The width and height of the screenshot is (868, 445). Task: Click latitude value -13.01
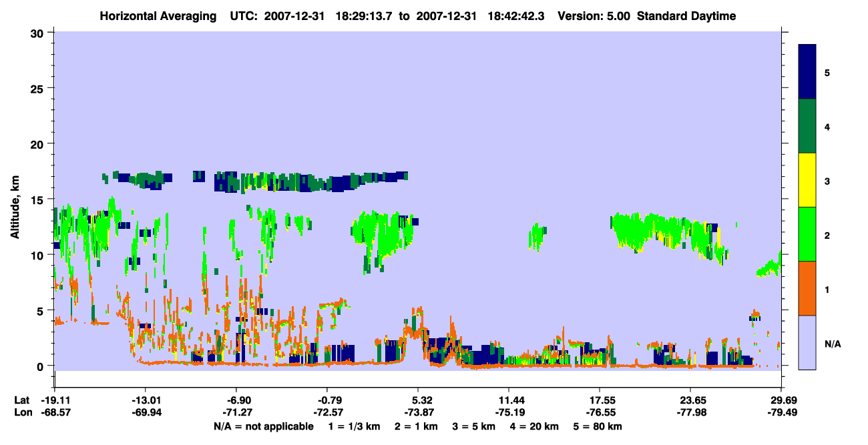click(146, 400)
